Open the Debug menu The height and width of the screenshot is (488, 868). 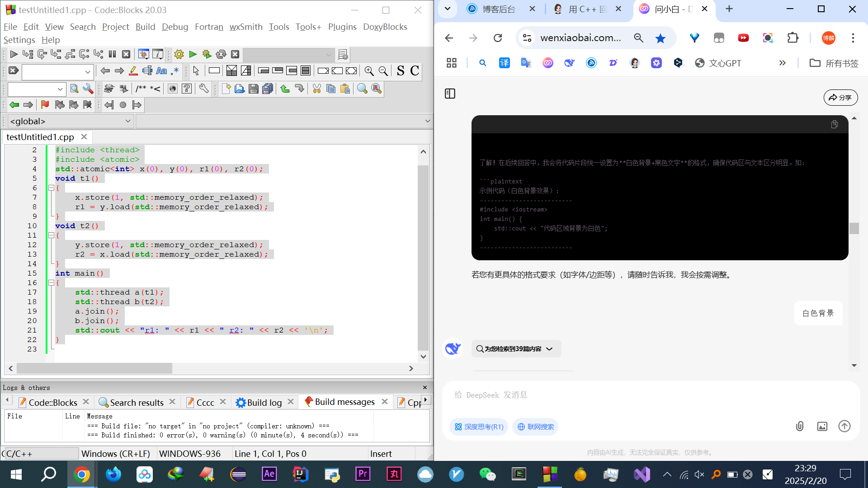coord(175,27)
